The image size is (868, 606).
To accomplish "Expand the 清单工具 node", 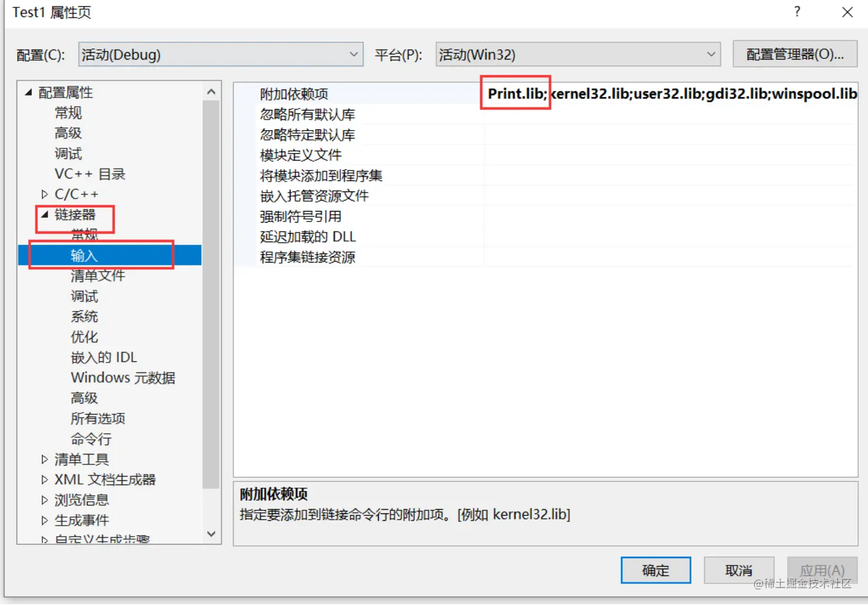I will (44, 459).
